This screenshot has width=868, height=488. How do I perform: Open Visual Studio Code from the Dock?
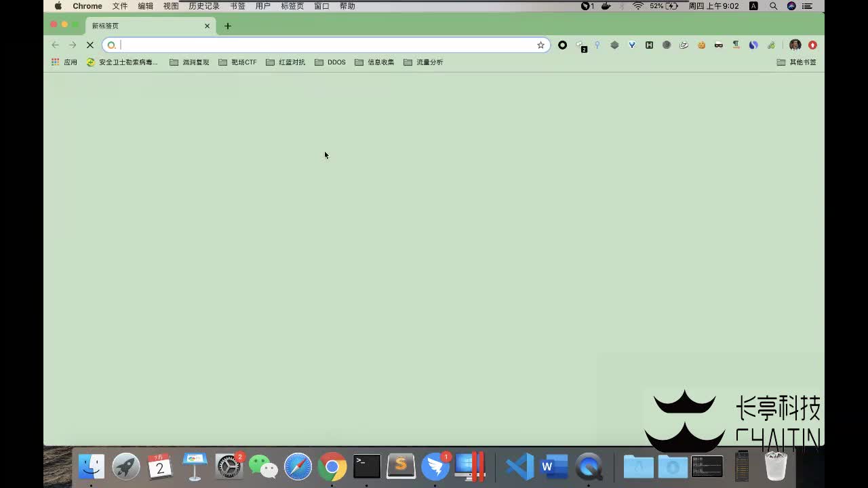(520, 466)
